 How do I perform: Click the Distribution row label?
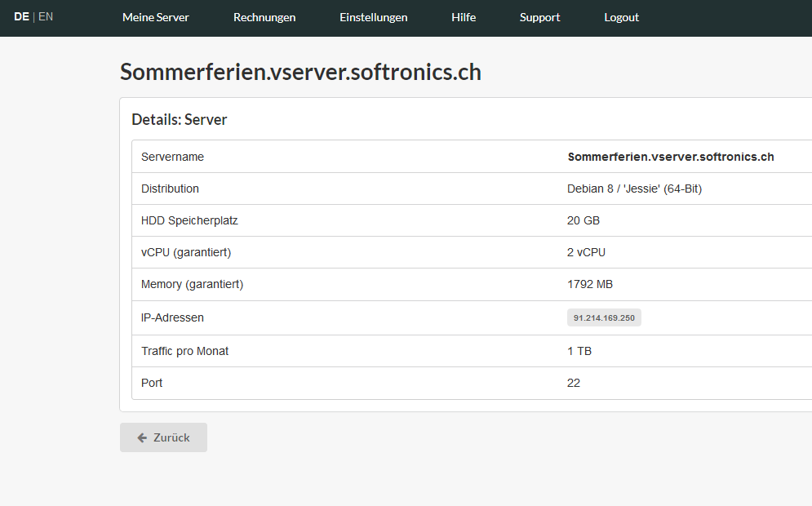[x=170, y=189]
